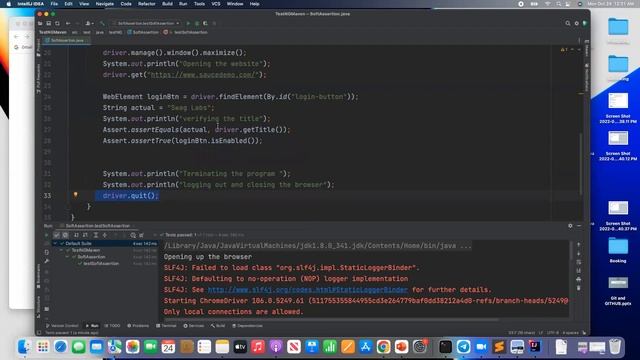This screenshot has height=360, width=640.
Task: Open the run configuration dropdown
Action: click(x=146, y=23)
